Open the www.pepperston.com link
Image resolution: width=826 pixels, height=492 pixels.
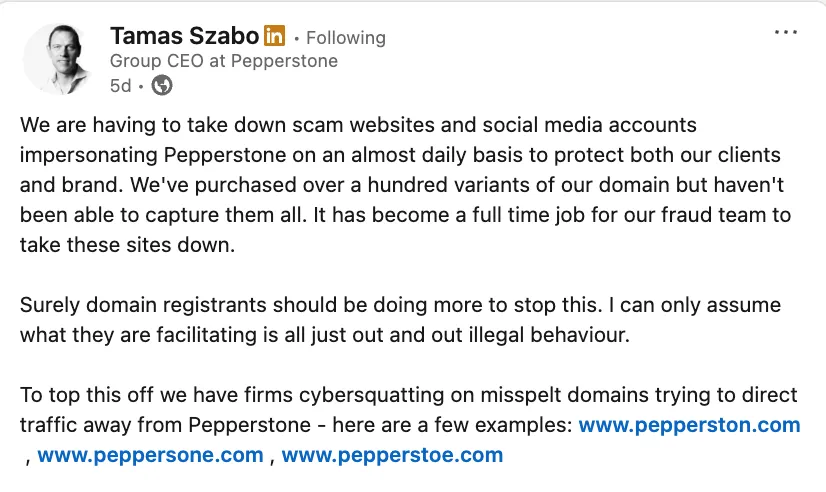[690, 425]
